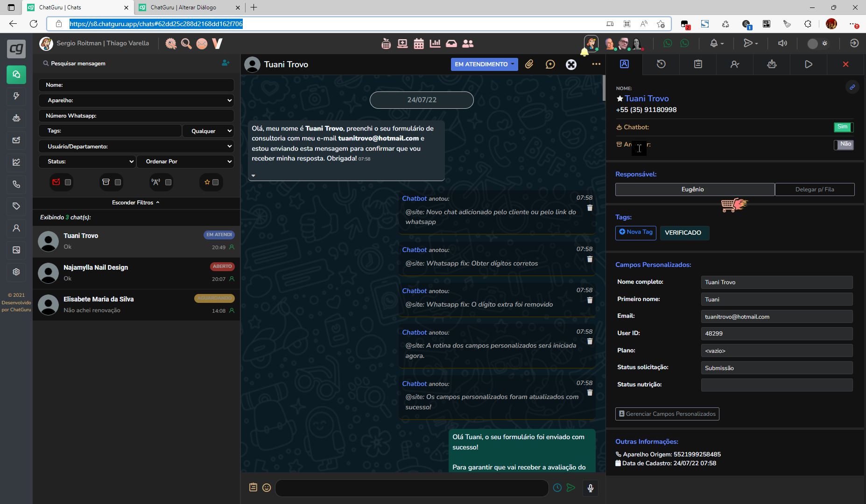866x504 pixels.
Task: Open the notifications bell dropdown
Action: click(x=717, y=43)
